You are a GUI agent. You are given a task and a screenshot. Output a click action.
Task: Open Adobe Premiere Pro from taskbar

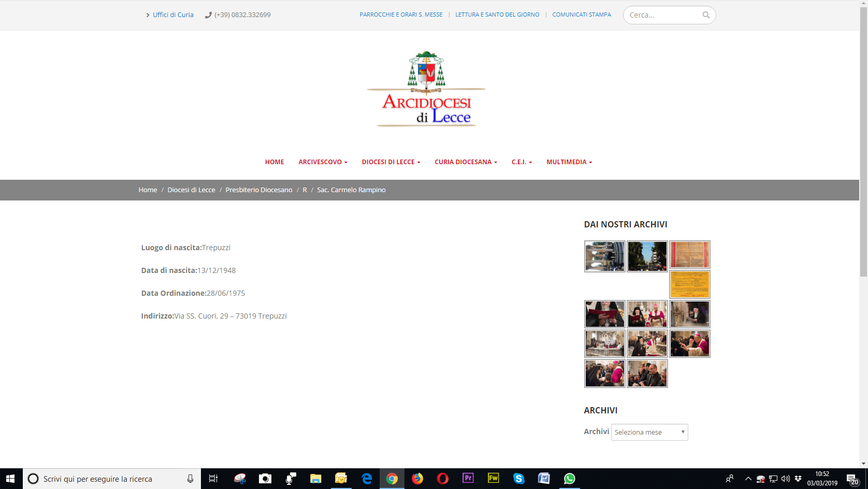(x=468, y=479)
